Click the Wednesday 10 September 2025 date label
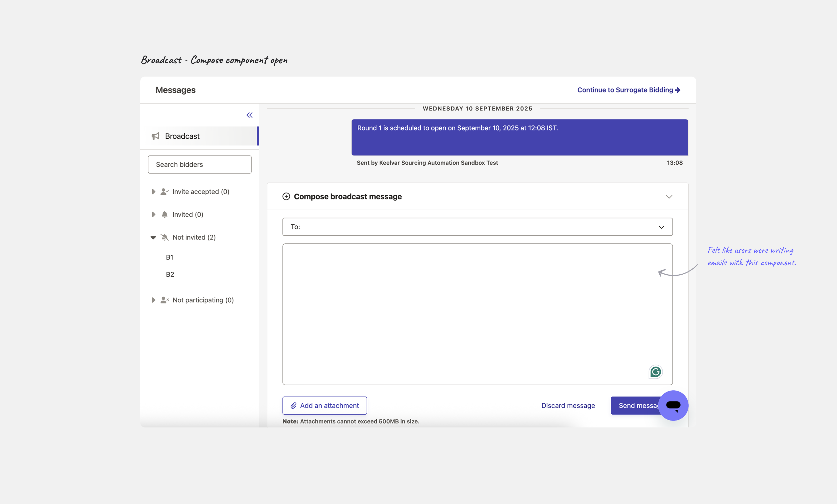 (477, 108)
